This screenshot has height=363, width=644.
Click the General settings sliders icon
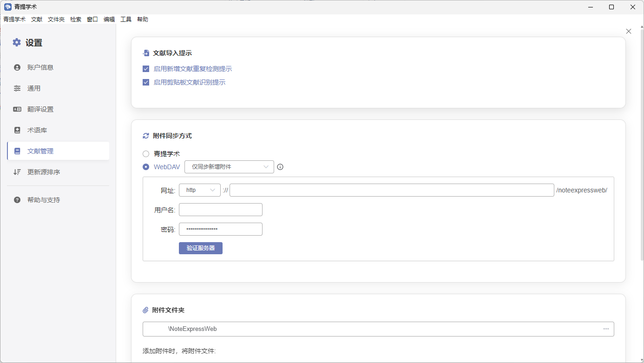pos(17,88)
